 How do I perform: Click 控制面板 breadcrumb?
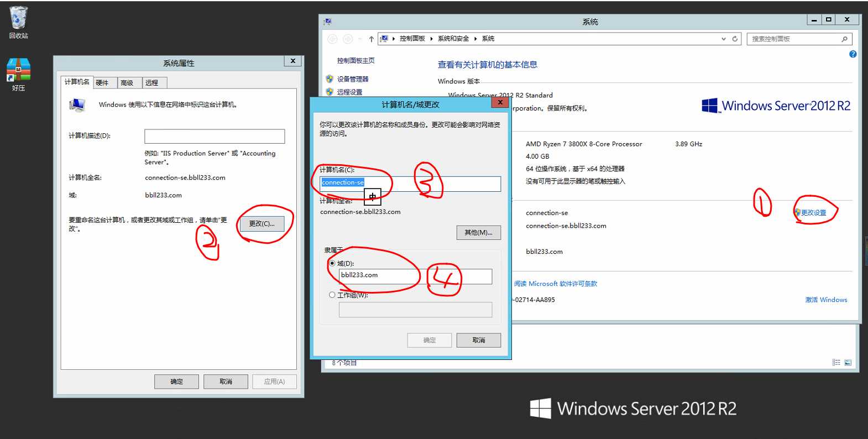(412, 39)
